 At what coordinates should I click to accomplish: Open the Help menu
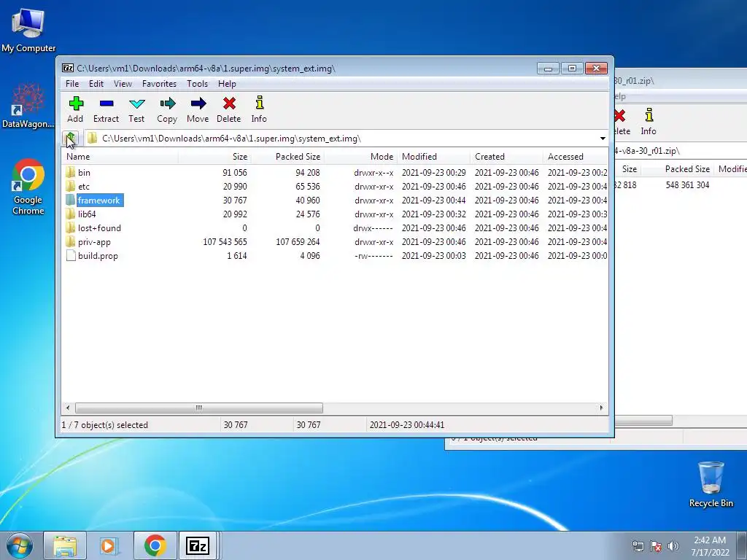click(x=228, y=84)
